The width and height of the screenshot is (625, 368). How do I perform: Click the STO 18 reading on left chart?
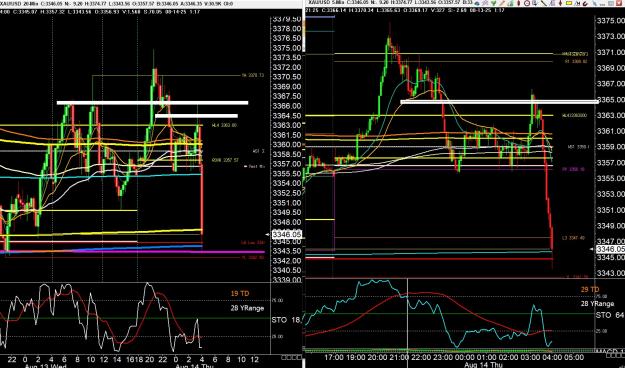click(287, 320)
